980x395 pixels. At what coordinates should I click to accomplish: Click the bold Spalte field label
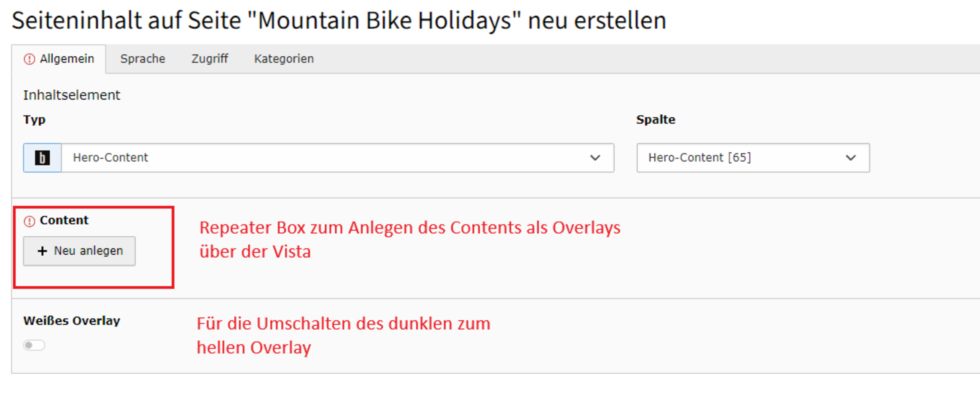pyautogui.click(x=655, y=119)
